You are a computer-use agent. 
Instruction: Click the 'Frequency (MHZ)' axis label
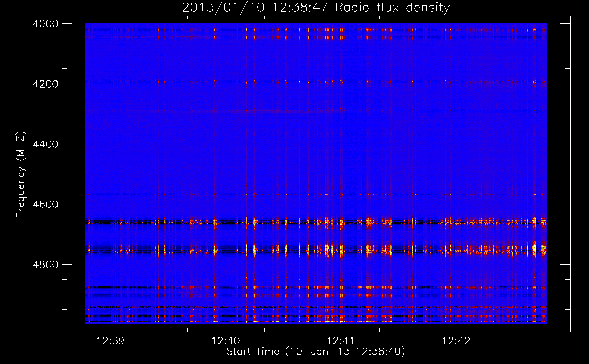[21, 175]
